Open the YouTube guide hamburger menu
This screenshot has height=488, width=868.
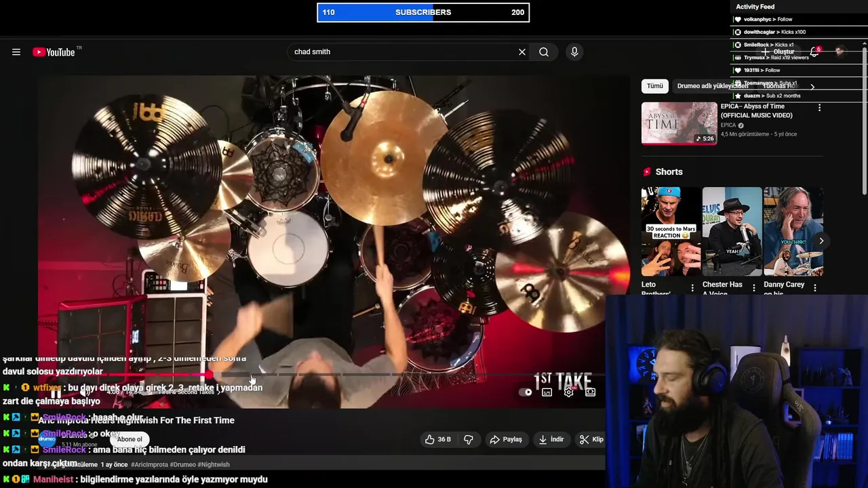(16, 52)
